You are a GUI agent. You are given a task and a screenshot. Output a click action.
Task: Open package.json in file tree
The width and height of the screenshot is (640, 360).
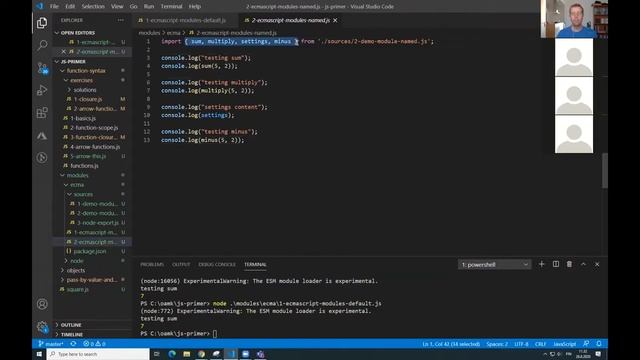[90, 251]
